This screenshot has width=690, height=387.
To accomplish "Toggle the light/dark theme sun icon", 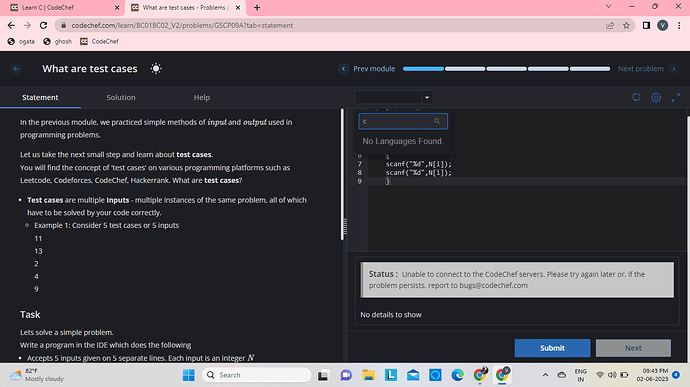I will point(156,69).
